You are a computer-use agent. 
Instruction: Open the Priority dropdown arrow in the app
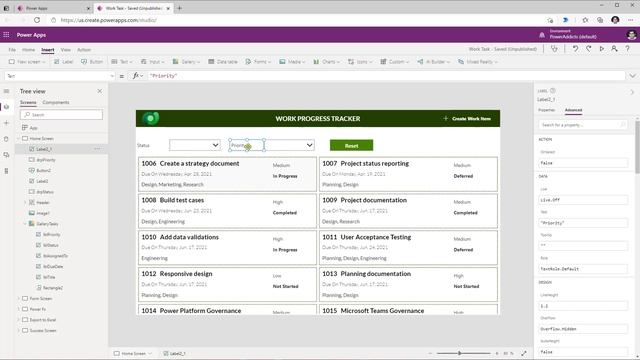click(309, 145)
